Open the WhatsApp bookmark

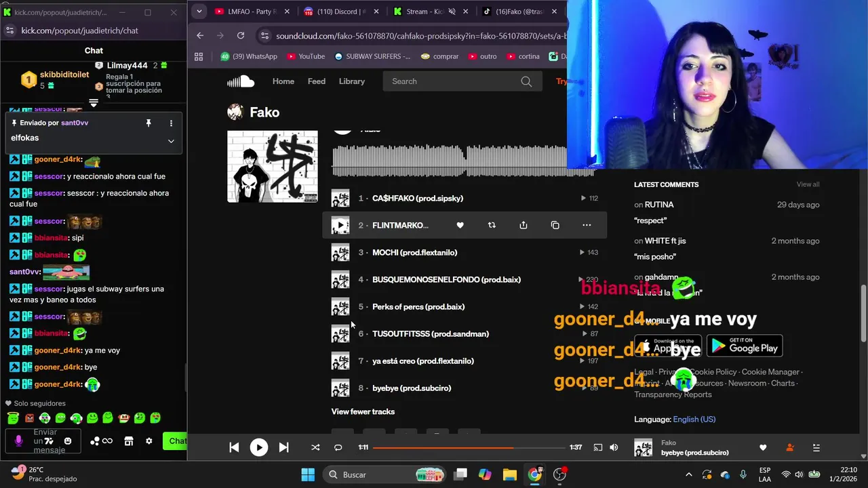(249, 56)
